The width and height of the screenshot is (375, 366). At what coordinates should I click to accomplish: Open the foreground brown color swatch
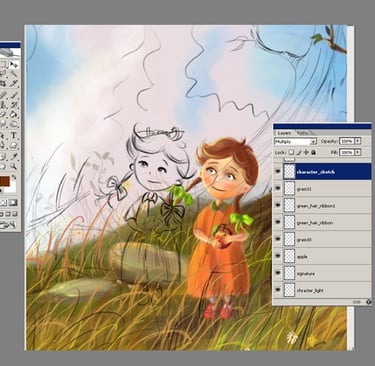(4, 182)
